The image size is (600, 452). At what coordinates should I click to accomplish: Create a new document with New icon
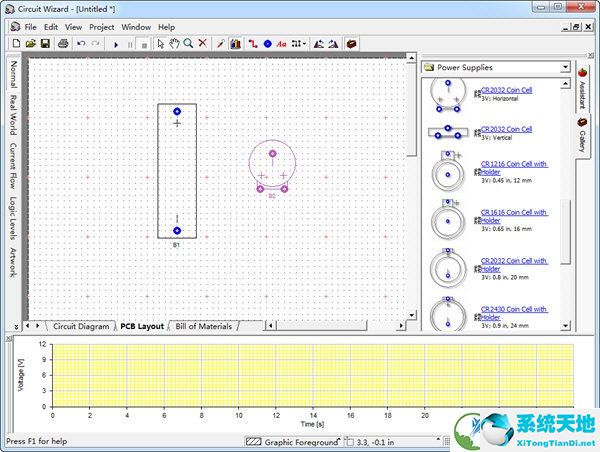(x=16, y=44)
